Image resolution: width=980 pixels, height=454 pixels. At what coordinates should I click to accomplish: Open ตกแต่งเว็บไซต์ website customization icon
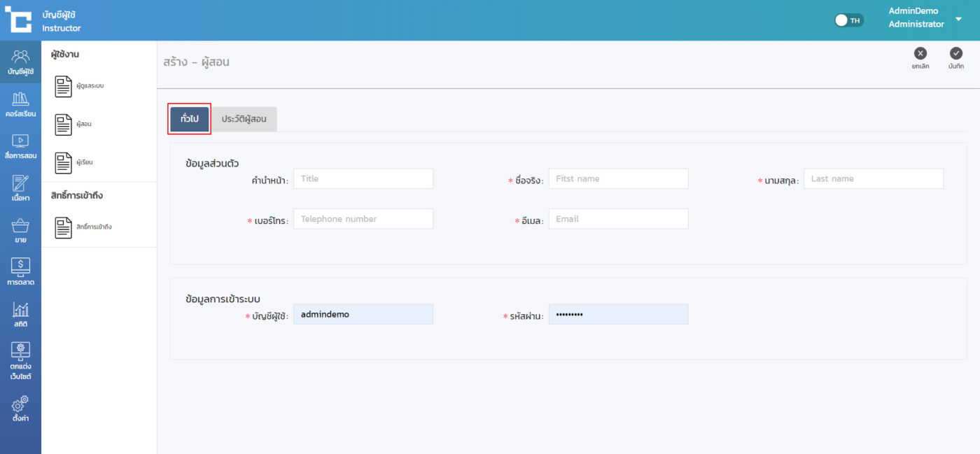pos(20,360)
